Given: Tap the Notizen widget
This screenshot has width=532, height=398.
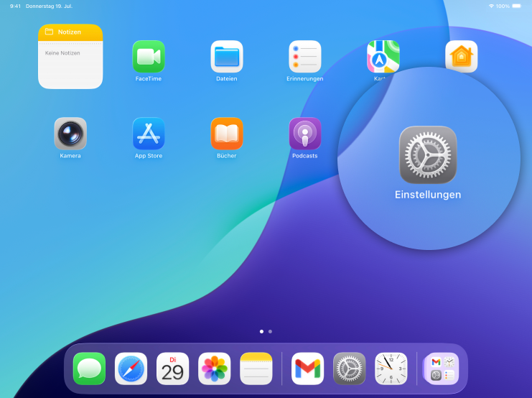Looking at the screenshot, I should (70, 57).
